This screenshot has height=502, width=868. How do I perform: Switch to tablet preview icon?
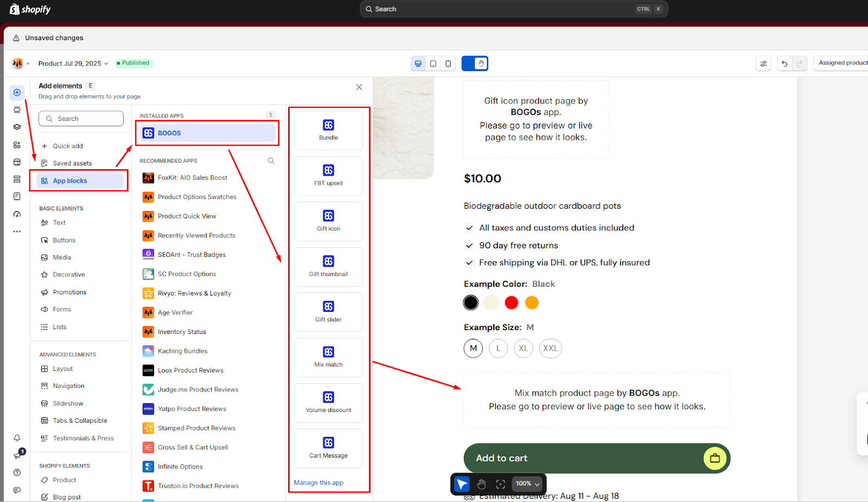tap(433, 63)
